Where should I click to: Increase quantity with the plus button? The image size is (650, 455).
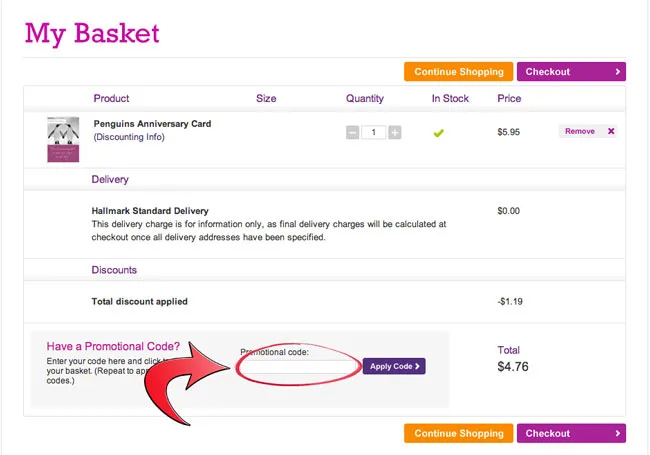pos(395,132)
